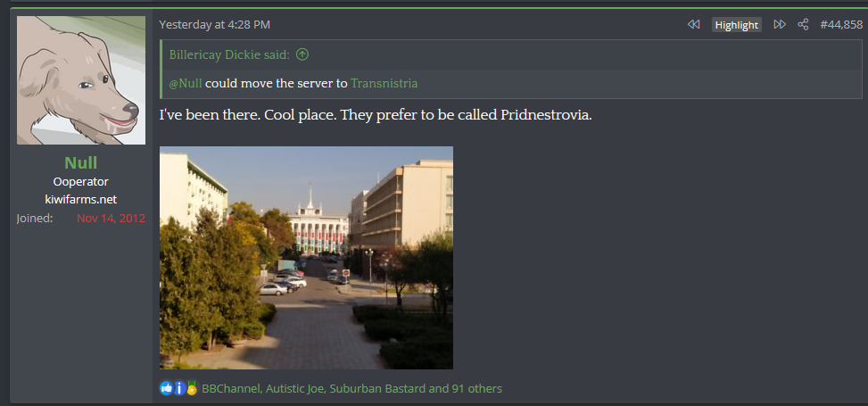Open post number #44,858 permalink

click(x=841, y=24)
